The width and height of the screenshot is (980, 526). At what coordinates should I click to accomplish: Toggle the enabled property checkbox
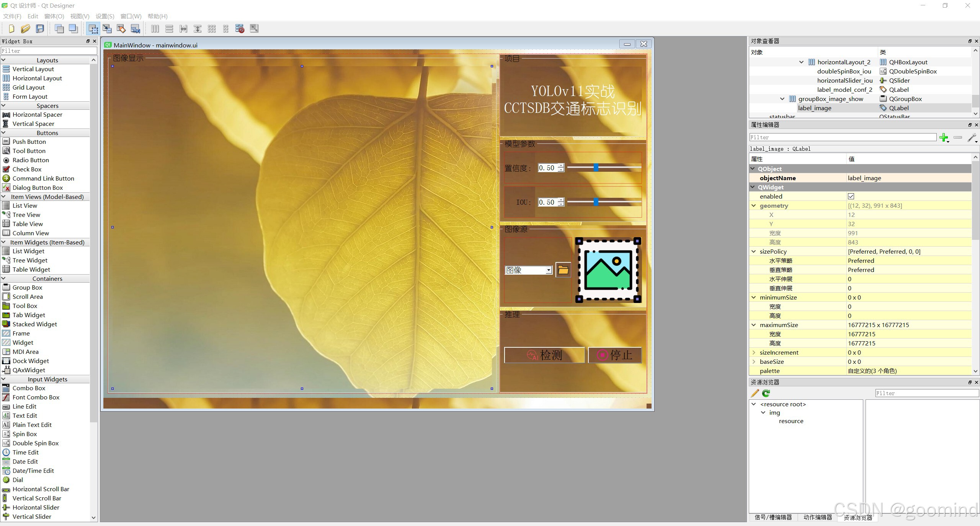[851, 196]
